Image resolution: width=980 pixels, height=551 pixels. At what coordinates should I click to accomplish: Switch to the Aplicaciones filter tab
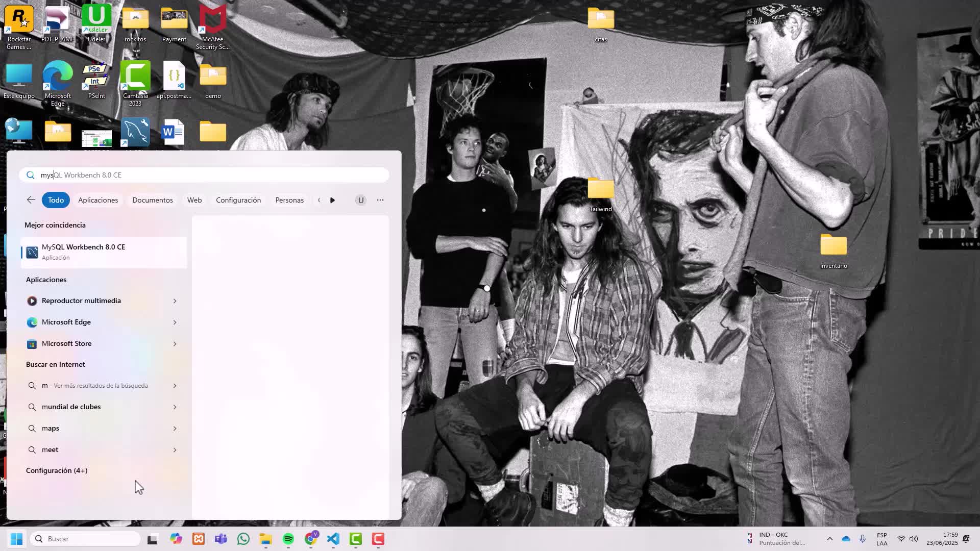click(x=98, y=200)
